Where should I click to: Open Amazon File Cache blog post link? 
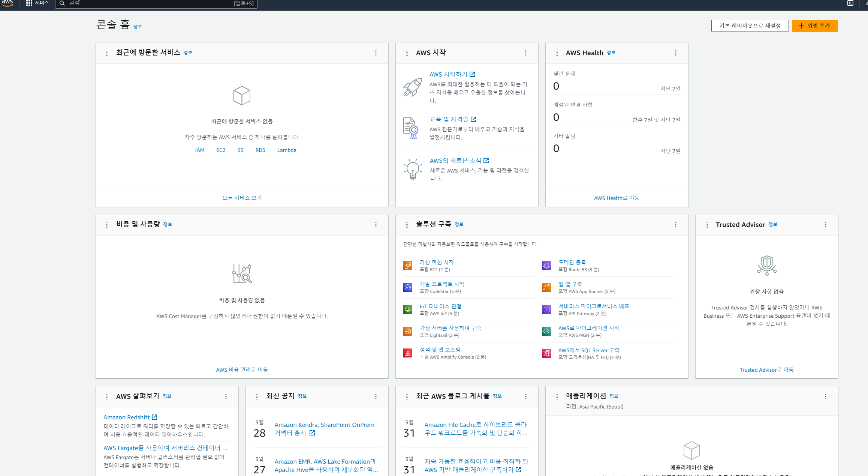click(476, 429)
